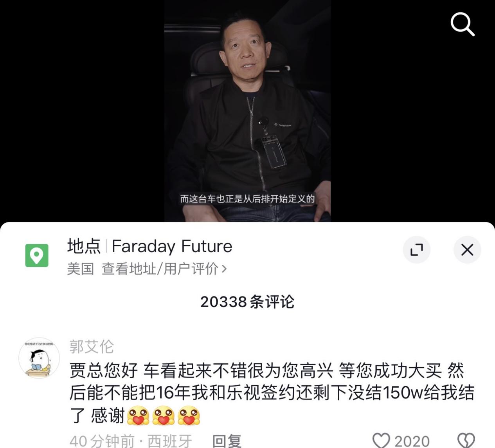Open Faraday Future location title

point(172,246)
